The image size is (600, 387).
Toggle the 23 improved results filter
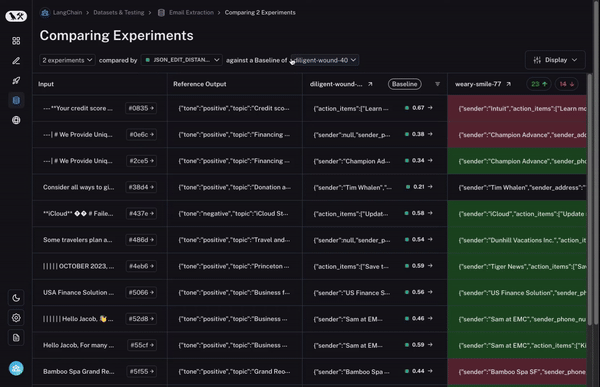pyautogui.click(x=539, y=84)
